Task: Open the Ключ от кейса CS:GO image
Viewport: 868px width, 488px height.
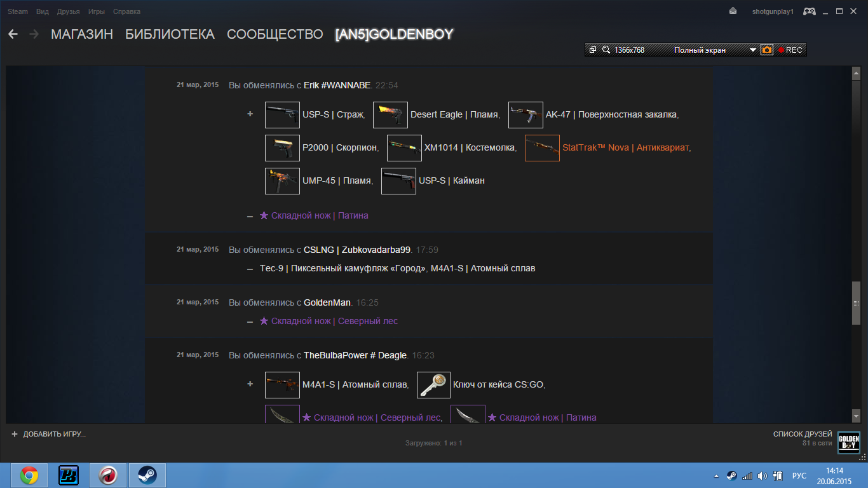Action: coord(433,385)
